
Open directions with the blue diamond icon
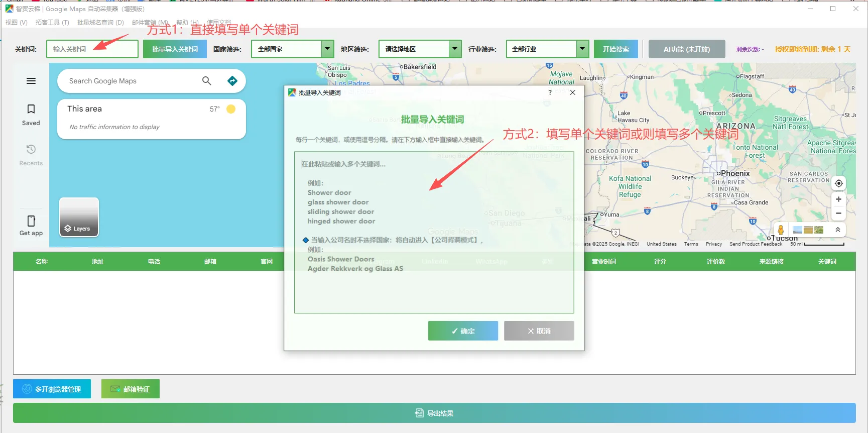232,81
